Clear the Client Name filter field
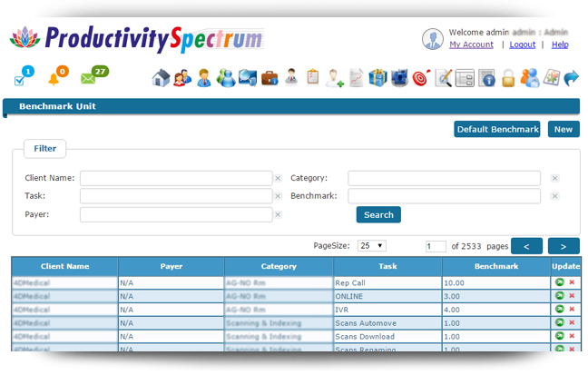Image resolution: width=588 pixels, height=375 pixels. point(278,178)
